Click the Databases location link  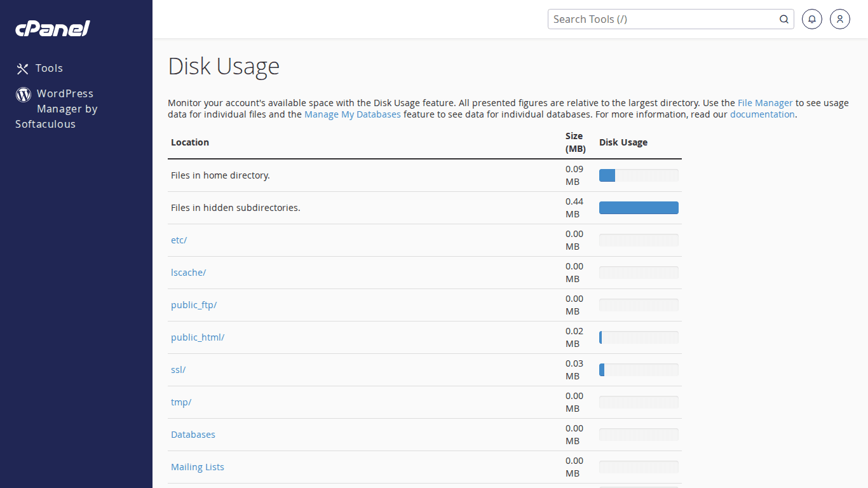[x=193, y=435]
